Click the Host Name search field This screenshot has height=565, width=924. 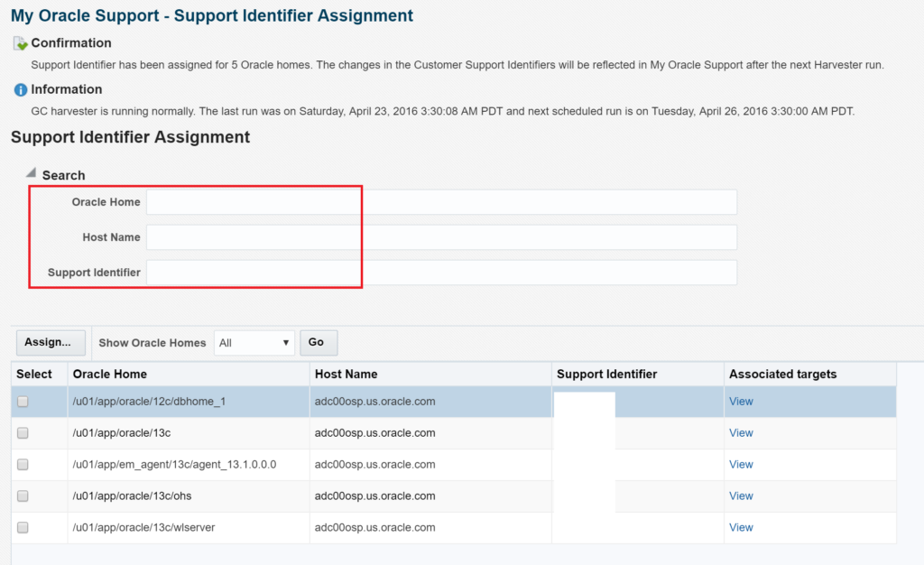tap(441, 237)
